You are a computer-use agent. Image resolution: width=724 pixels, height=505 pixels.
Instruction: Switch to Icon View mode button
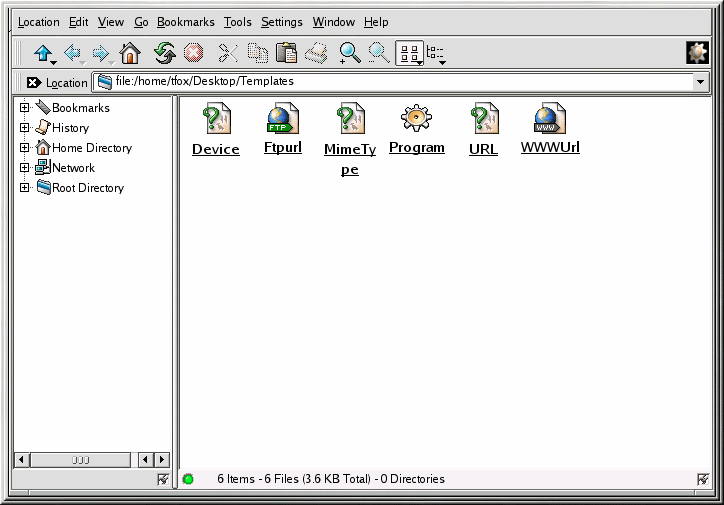(x=409, y=54)
